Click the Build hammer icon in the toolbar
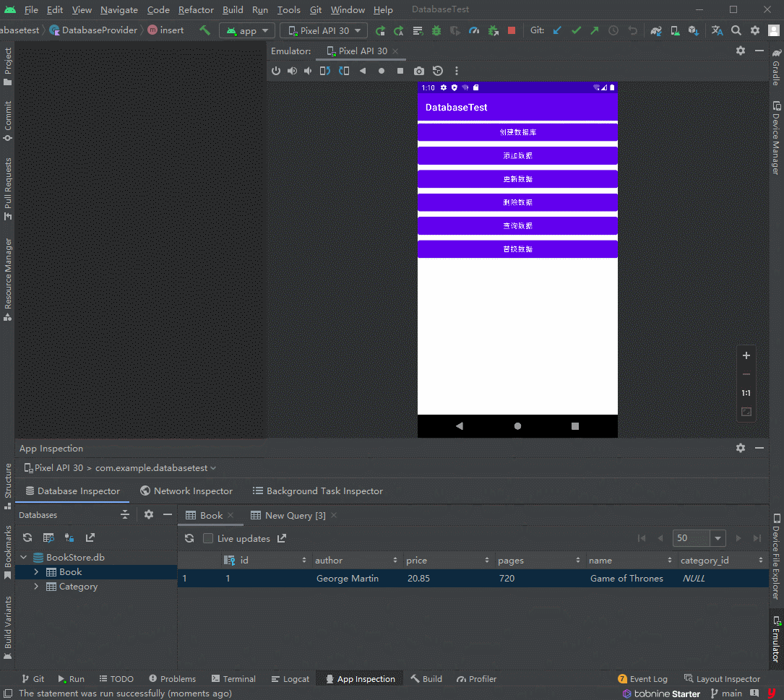 204,30
